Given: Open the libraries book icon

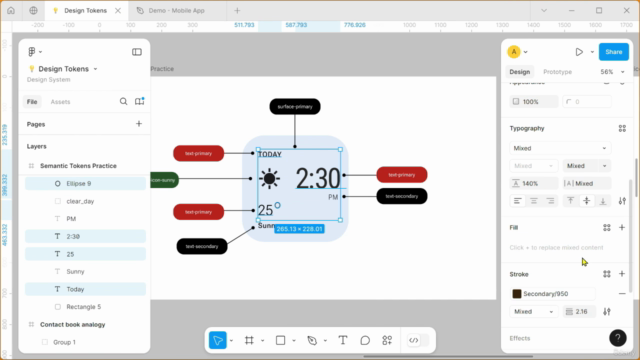Looking at the screenshot, I should click(x=139, y=101).
